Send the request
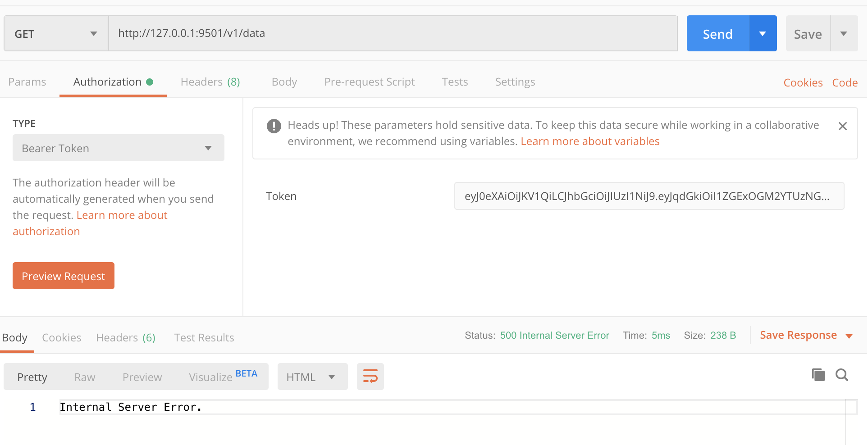Image resolution: width=868 pixels, height=445 pixels. click(717, 33)
